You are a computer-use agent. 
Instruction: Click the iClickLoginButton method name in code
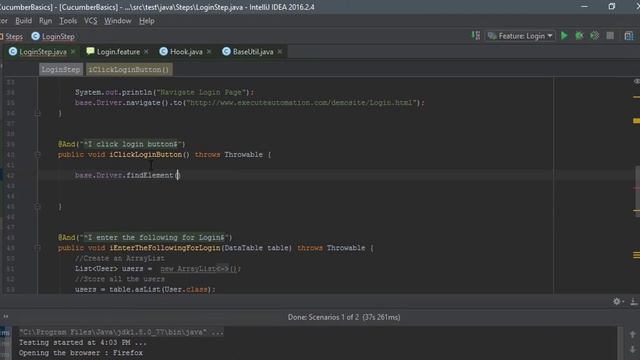point(145,155)
